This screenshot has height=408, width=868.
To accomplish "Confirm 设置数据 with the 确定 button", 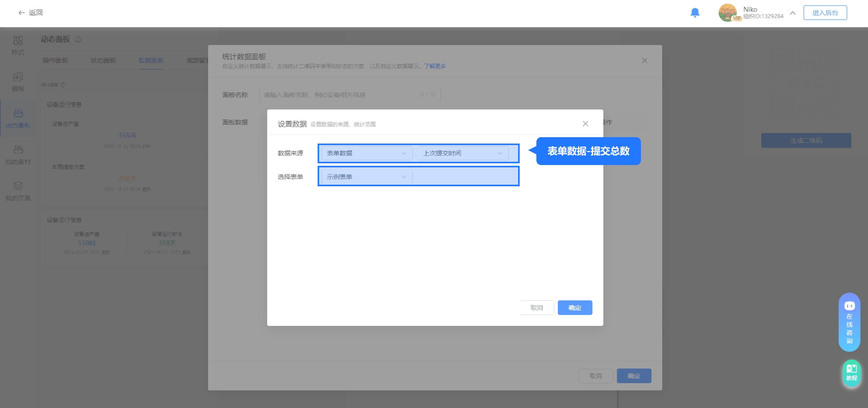I will click(575, 308).
